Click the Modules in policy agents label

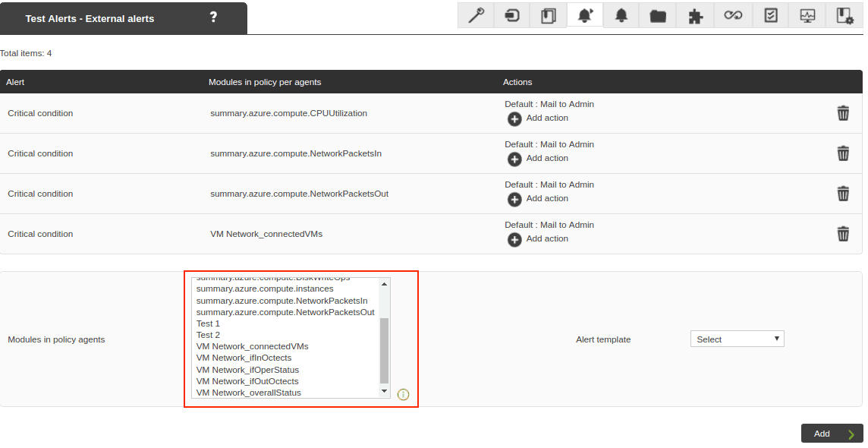click(56, 339)
